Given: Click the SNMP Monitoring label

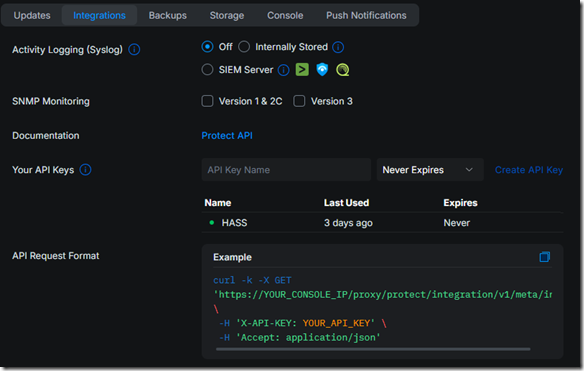Looking at the screenshot, I should pyautogui.click(x=51, y=101).
